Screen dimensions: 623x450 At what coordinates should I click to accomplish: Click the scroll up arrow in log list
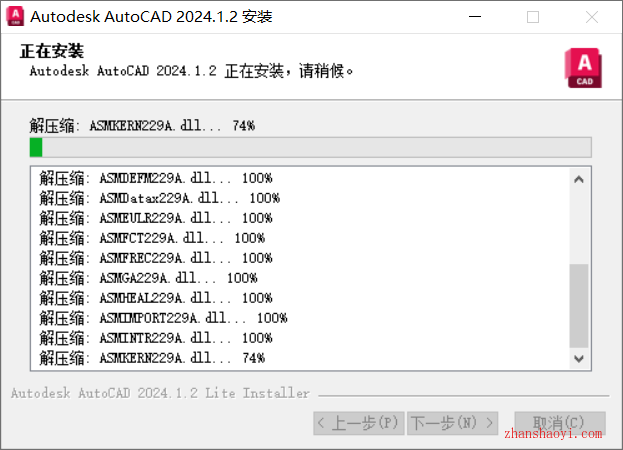pyautogui.click(x=579, y=180)
